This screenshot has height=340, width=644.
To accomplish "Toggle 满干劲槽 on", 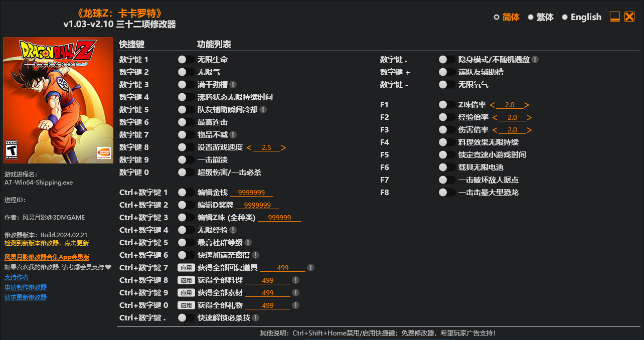I will click(x=186, y=84).
